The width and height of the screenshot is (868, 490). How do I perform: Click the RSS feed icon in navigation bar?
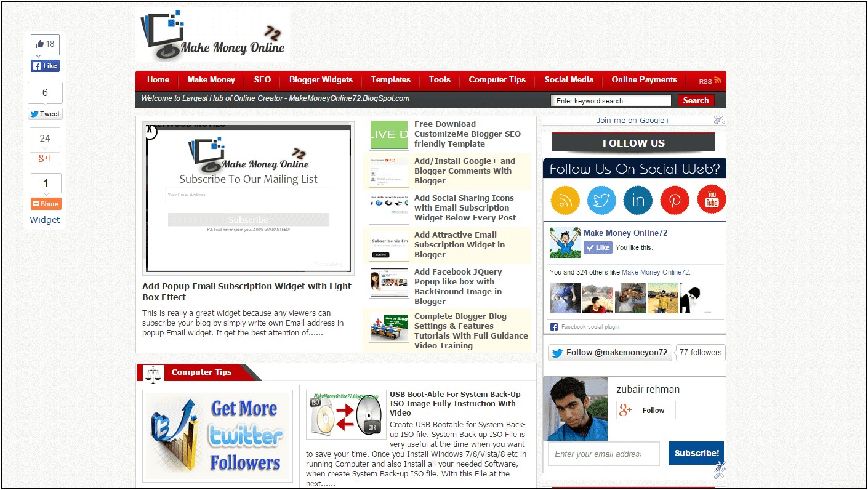tap(718, 80)
